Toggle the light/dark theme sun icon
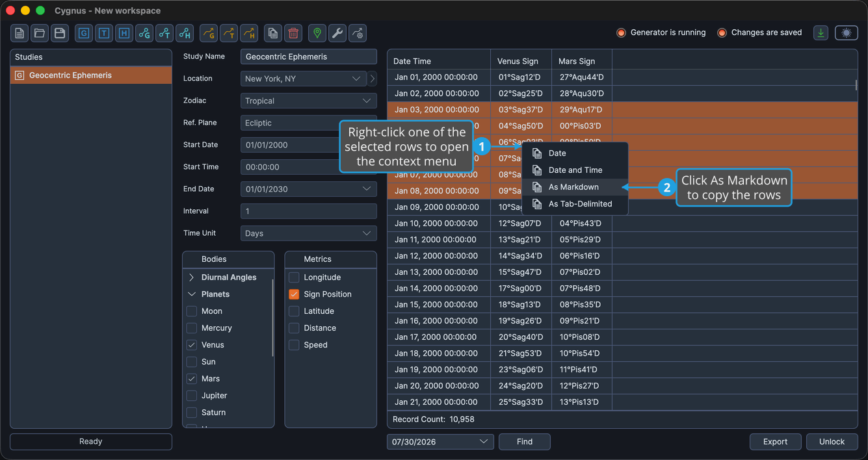The width and height of the screenshot is (868, 460). point(847,33)
